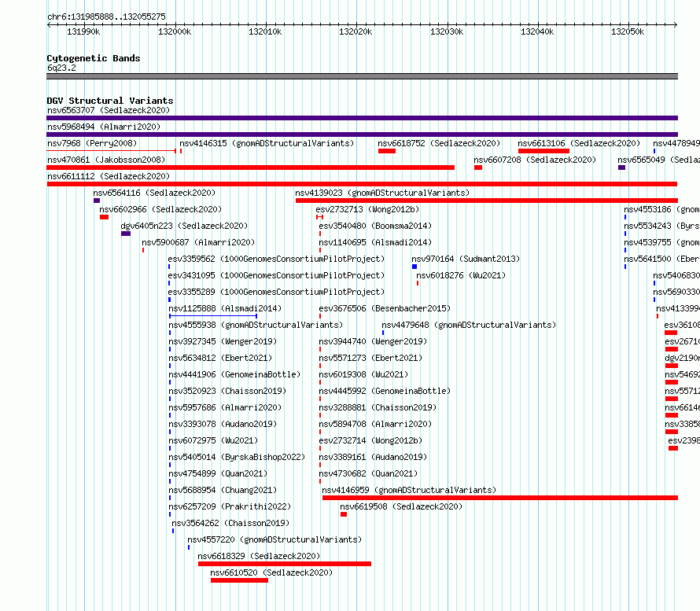Click the 132030k ruler position
The height and width of the screenshot is (611, 700).
[447, 31]
